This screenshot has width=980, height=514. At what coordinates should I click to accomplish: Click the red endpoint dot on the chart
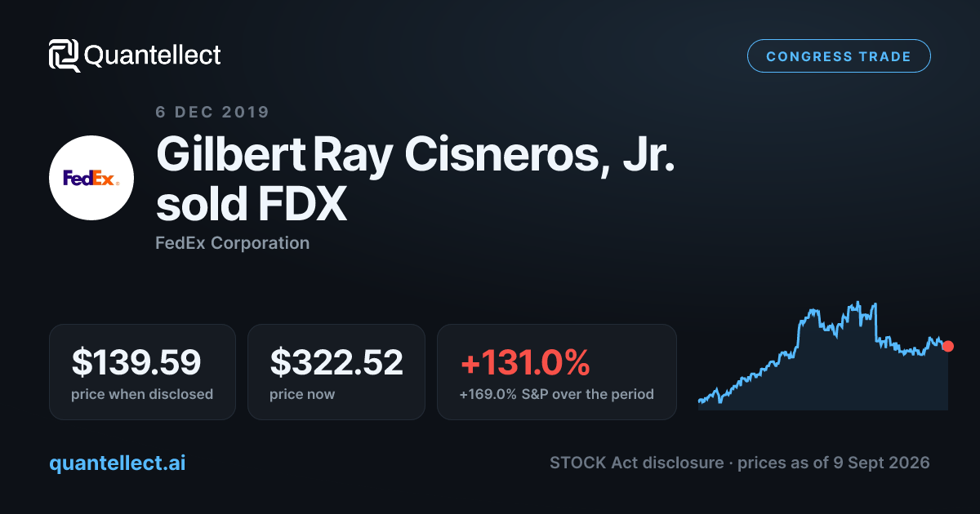pyautogui.click(x=947, y=346)
